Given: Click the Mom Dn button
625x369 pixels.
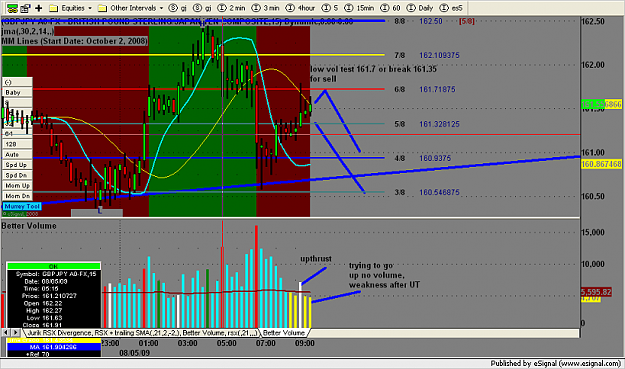Looking at the screenshot, I should [17, 196].
